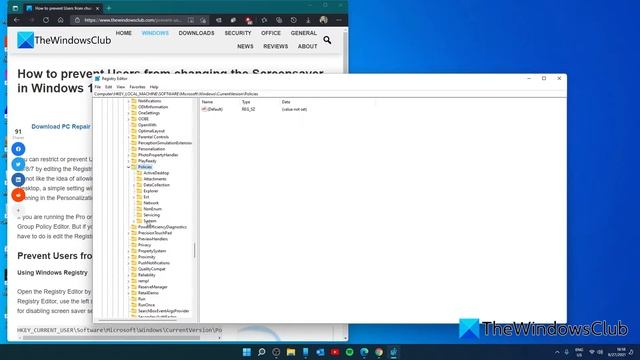Open the Edge profile avatar

tap(324, 20)
